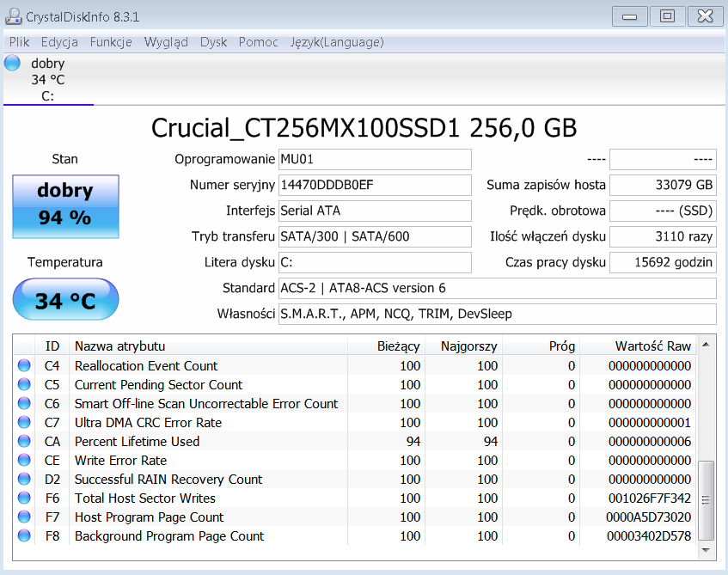The width and height of the screenshot is (728, 575).
Task: Click raw value 000000000006 of Percent Lifetime Used
Action: pos(650,442)
